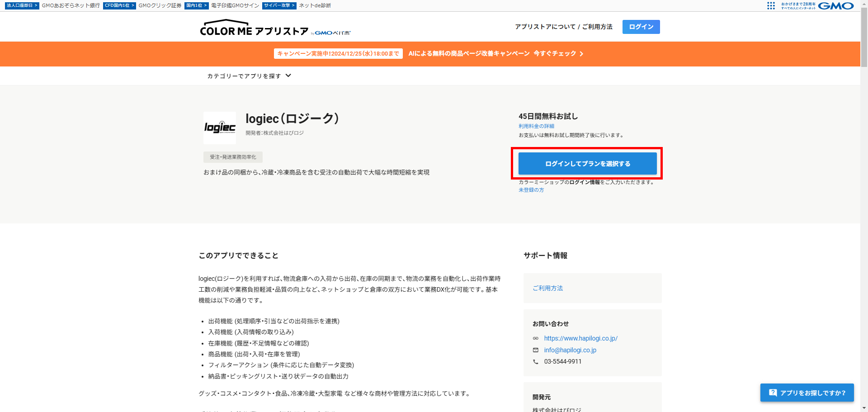Click the page vertical scrollbar thumb

(x=864, y=37)
